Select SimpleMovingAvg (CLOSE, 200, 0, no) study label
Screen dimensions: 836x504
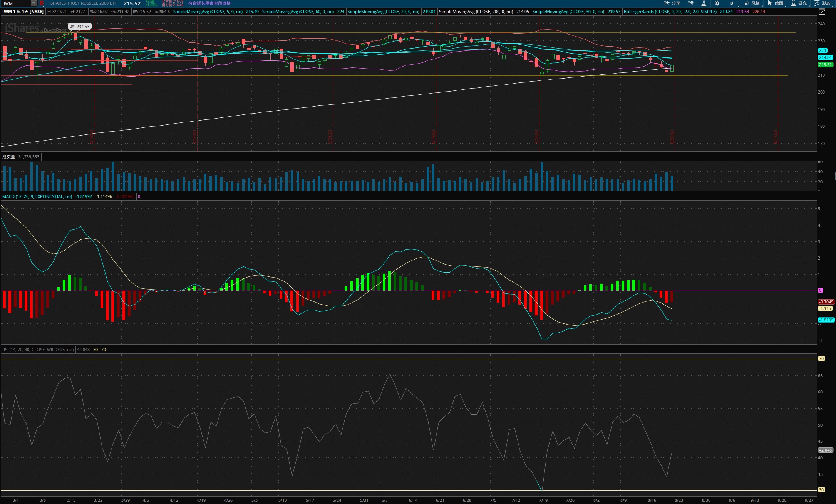[x=476, y=12]
